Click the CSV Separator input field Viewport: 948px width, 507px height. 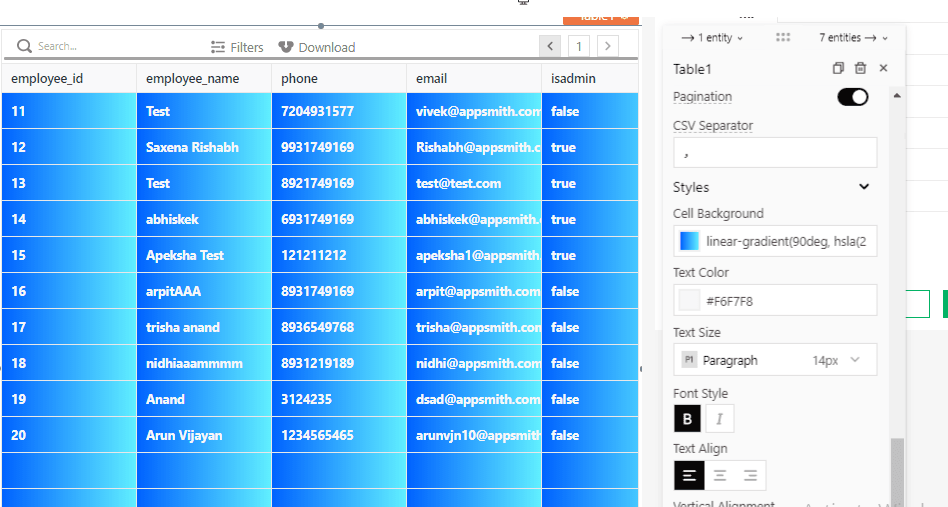click(x=775, y=152)
